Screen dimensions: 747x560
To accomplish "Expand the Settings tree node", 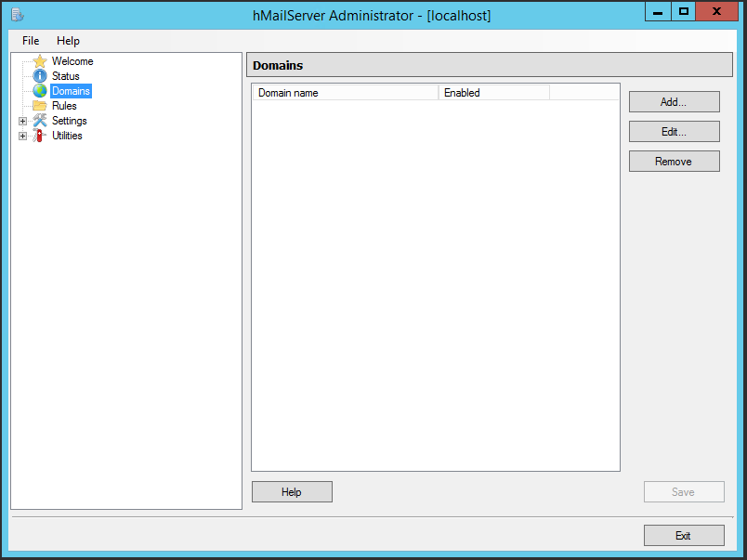I will click(22, 121).
